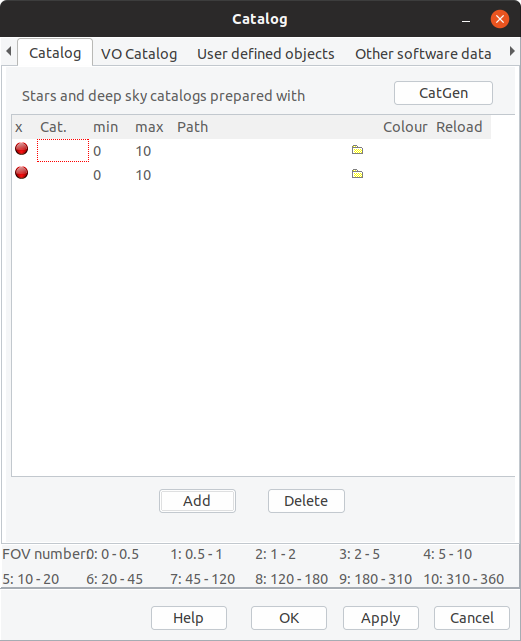Cancel the Catalog dialog

(x=472, y=618)
